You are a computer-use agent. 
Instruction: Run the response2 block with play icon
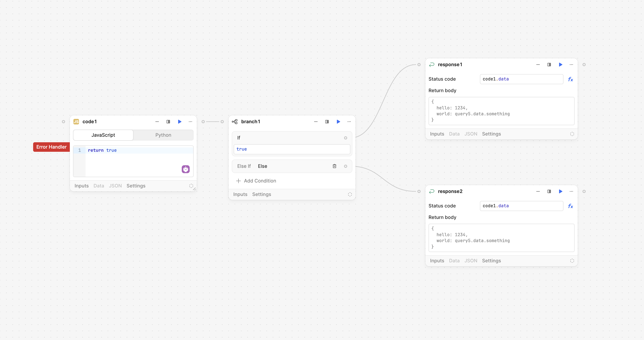pyautogui.click(x=560, y=191)
